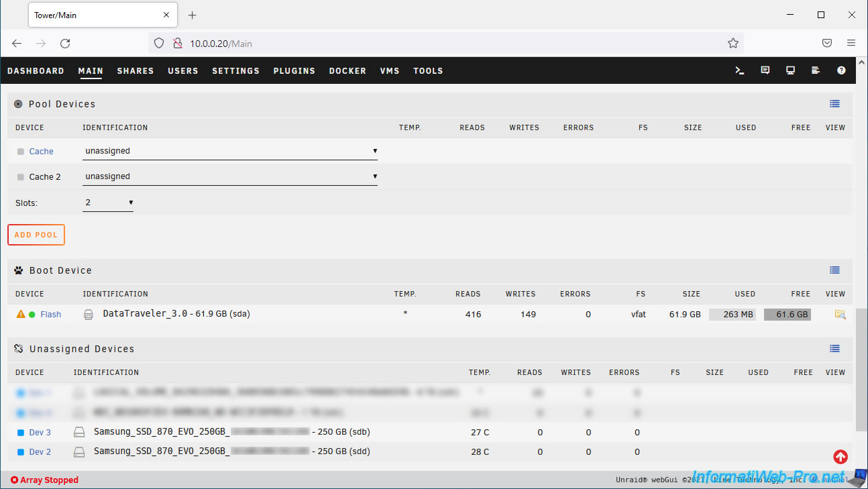Open the terminal icon in the header
868x489 pixels.
click(739, 70)
